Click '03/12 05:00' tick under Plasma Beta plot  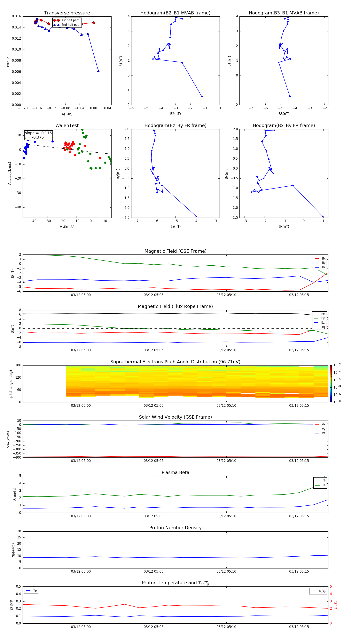[x=81, y=516]
